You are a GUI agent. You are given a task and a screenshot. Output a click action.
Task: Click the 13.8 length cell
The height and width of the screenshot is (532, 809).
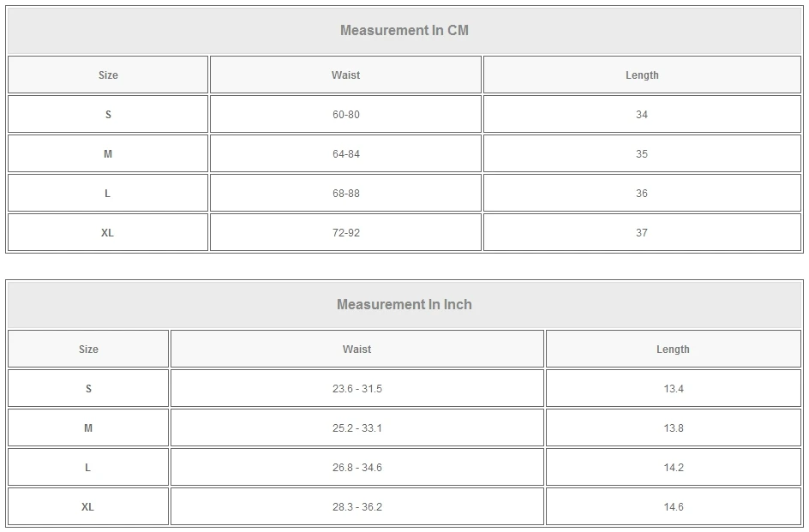click(673, 428)
